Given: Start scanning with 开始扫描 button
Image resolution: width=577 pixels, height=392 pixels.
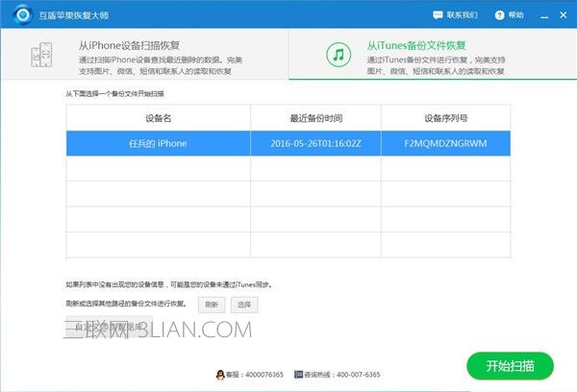Looking at the screenshot, I should click(x=510, y=366).
